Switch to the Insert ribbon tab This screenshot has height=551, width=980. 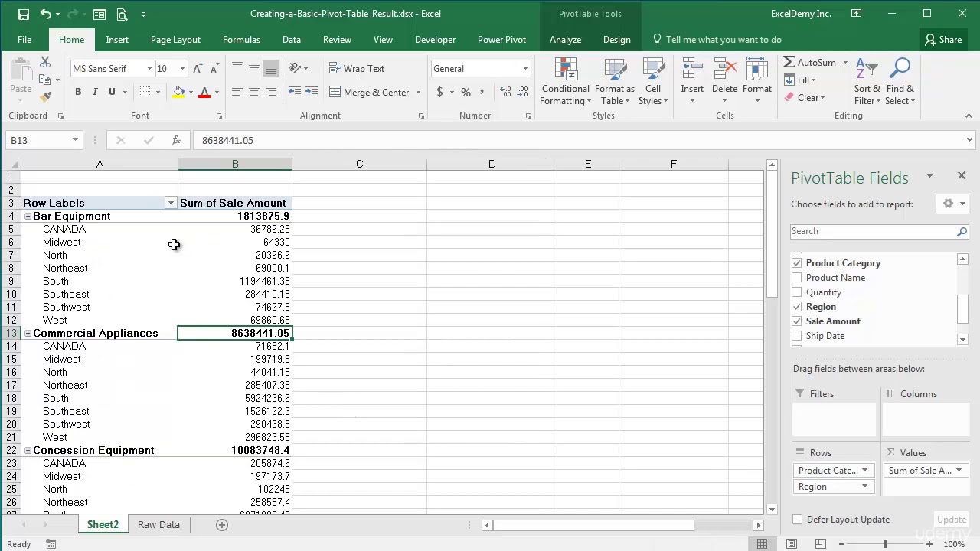tap(117, 40)
